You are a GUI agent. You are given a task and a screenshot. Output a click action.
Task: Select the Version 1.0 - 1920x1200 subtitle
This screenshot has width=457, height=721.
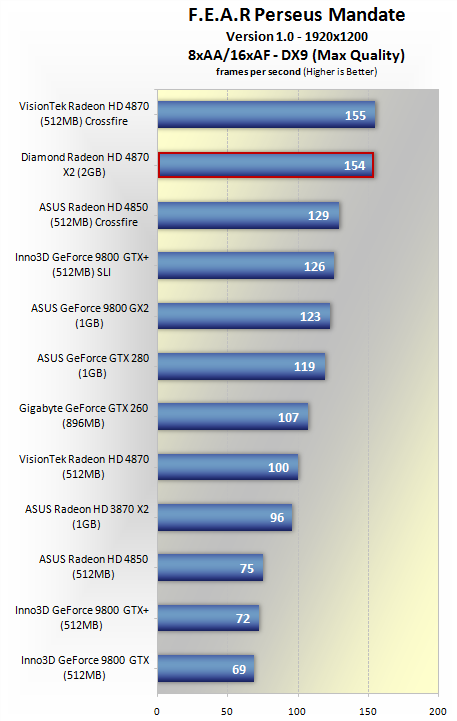pos(297,37)
